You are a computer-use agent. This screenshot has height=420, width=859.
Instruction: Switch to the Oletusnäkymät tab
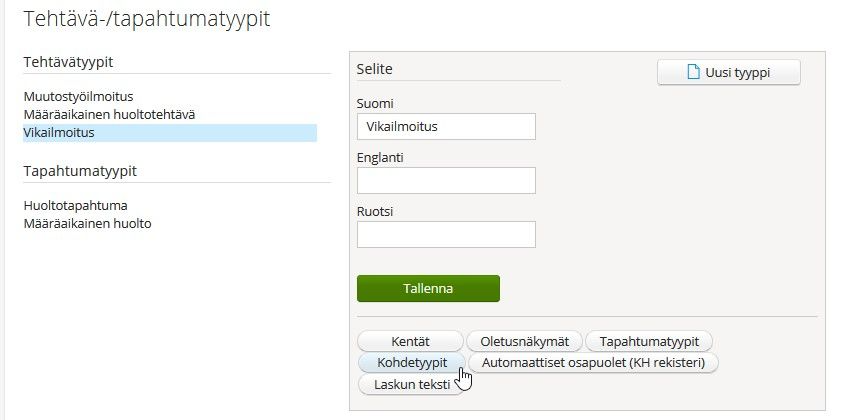[x=524, y=341]
